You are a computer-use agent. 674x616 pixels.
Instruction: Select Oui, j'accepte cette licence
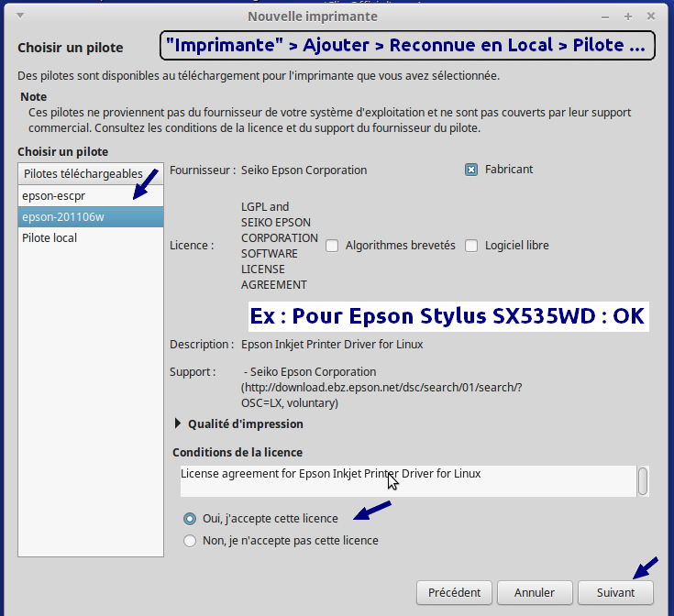[190, 518]
